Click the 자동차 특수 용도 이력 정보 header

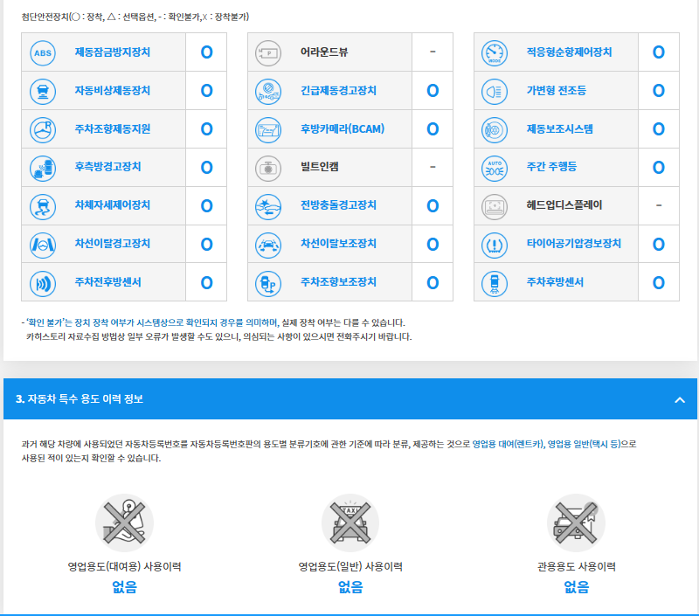click(80, 399)
